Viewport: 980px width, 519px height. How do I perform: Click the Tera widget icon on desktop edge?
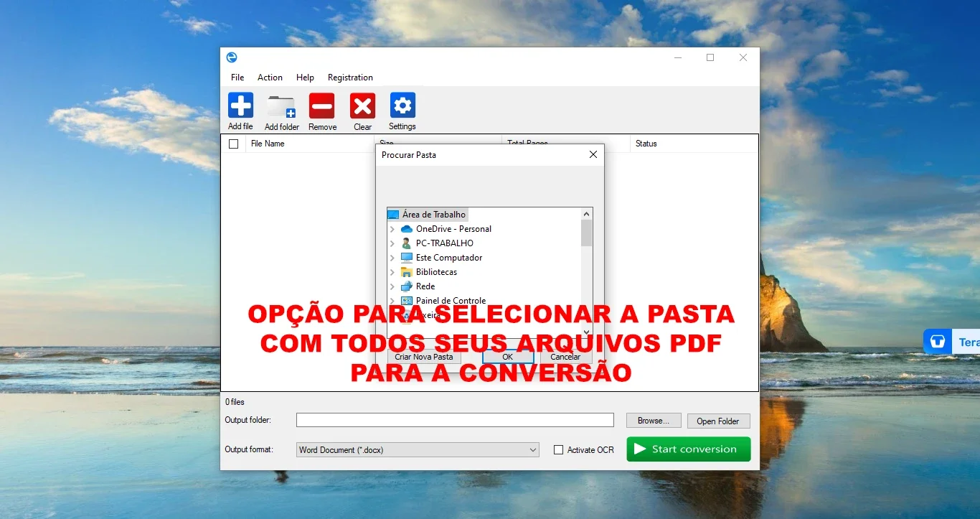(937, 342)
